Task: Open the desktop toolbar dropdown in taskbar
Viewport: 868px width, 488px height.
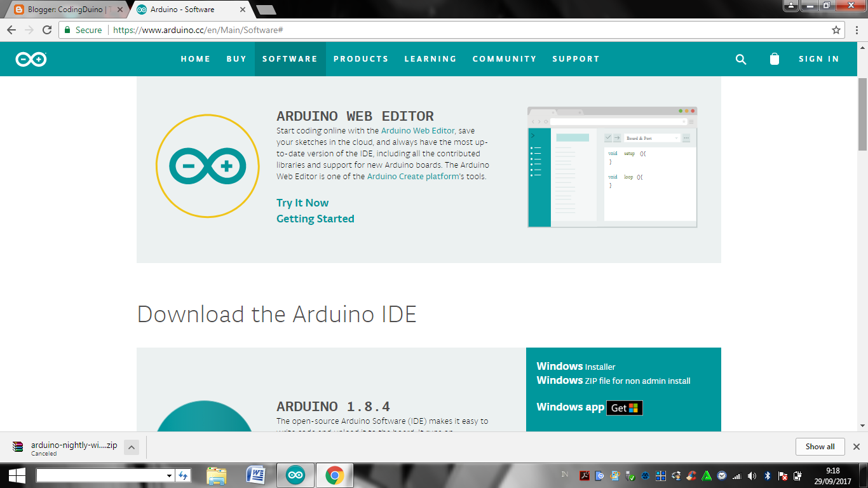Action: (168, 475)
